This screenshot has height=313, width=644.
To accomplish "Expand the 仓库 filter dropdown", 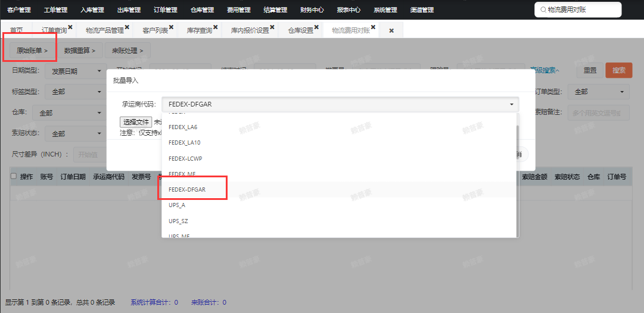I will pyautogui.click(x=70, y=113).
